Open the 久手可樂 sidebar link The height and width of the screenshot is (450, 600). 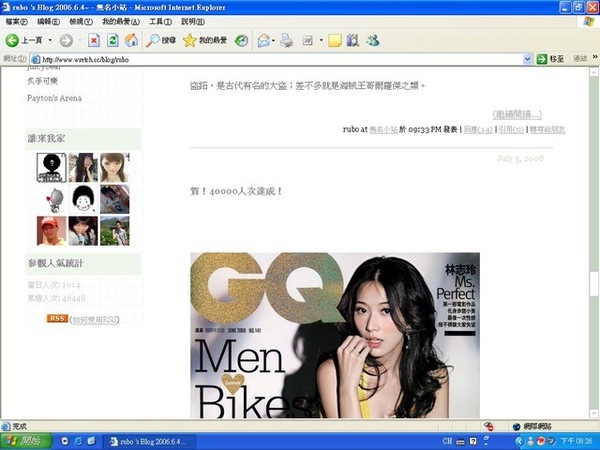(42, 81)
